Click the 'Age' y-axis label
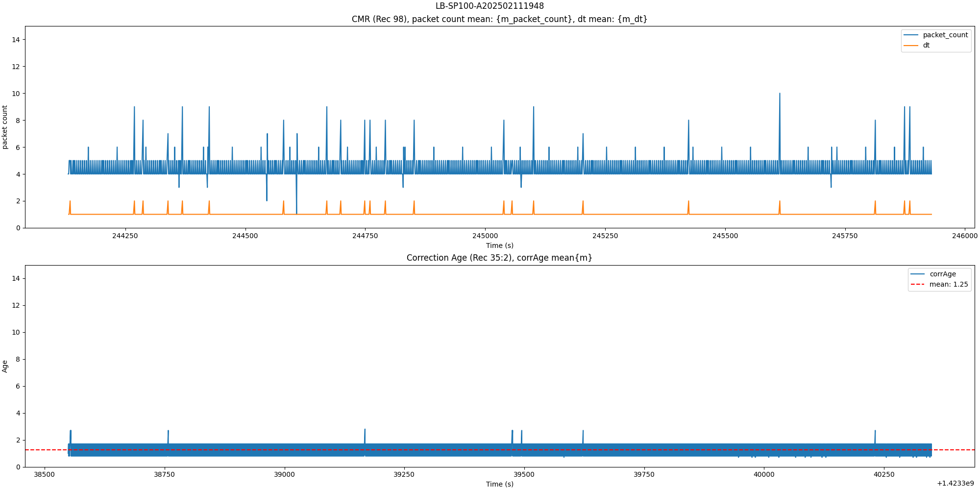980x490 pixels. click(5, 366)
